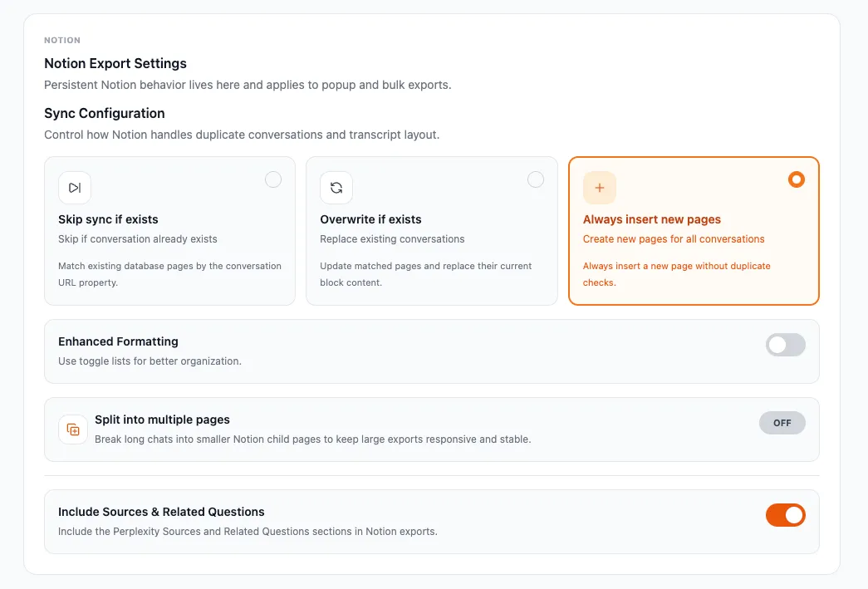868x589 pixels.
Task: Click "Break long chats into smaller Notion child pages" text
Action: (313, 439)
